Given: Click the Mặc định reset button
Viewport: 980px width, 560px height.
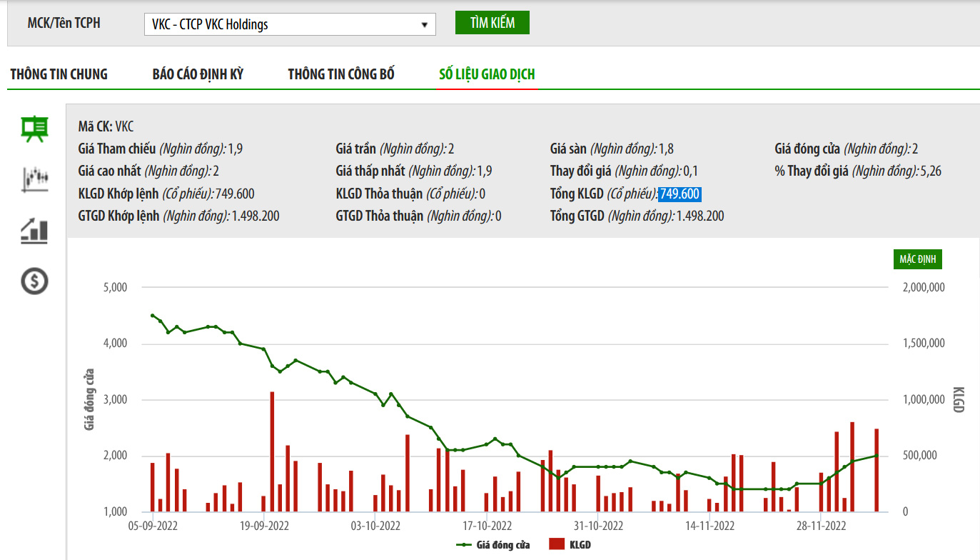Looking at the screenshot, I should pyautogui.click(x=917, y=259).
